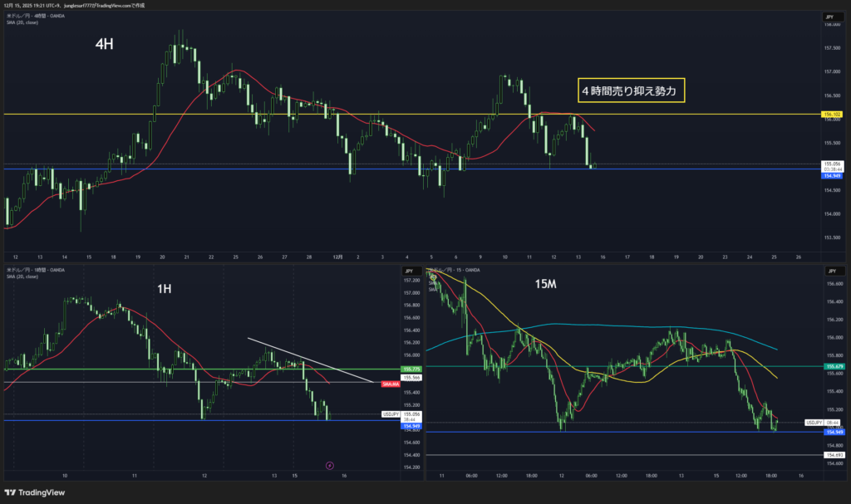Click the green 155.775 price label on 1H chart

411,369
